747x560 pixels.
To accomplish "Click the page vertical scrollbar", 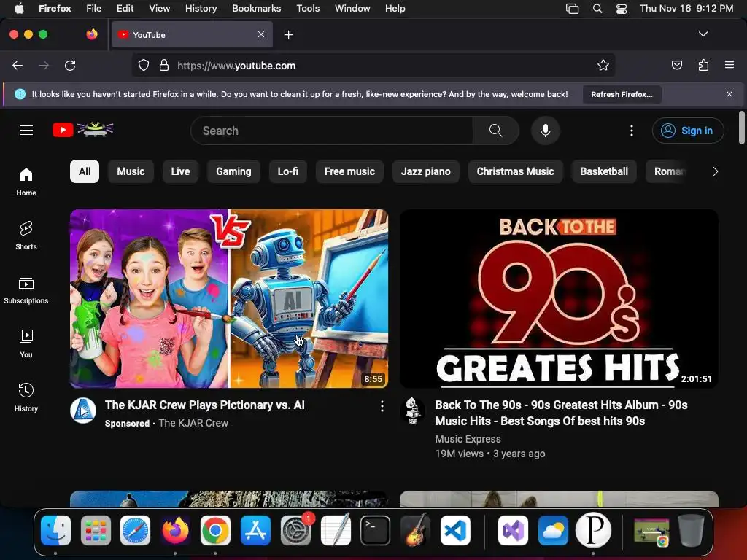I will click(741, 128).
